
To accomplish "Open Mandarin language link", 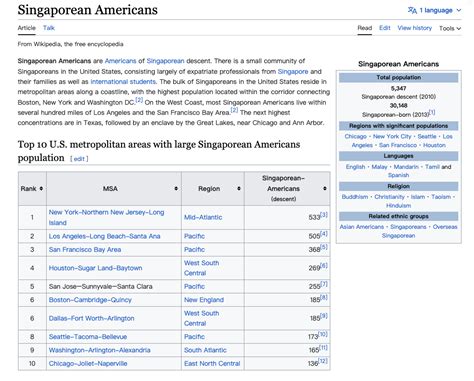I will pyautogui.click(x=406, y=167).
